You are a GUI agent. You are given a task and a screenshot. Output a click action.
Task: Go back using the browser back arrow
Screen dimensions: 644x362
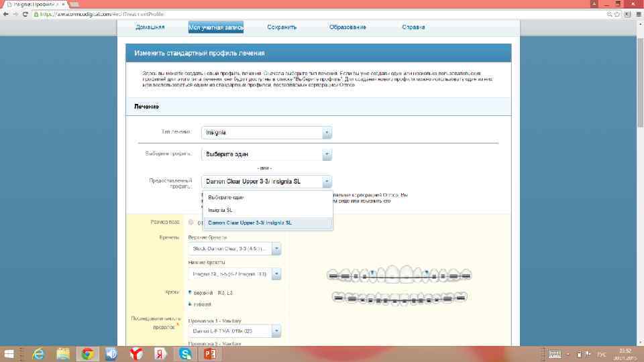point(6,14)
